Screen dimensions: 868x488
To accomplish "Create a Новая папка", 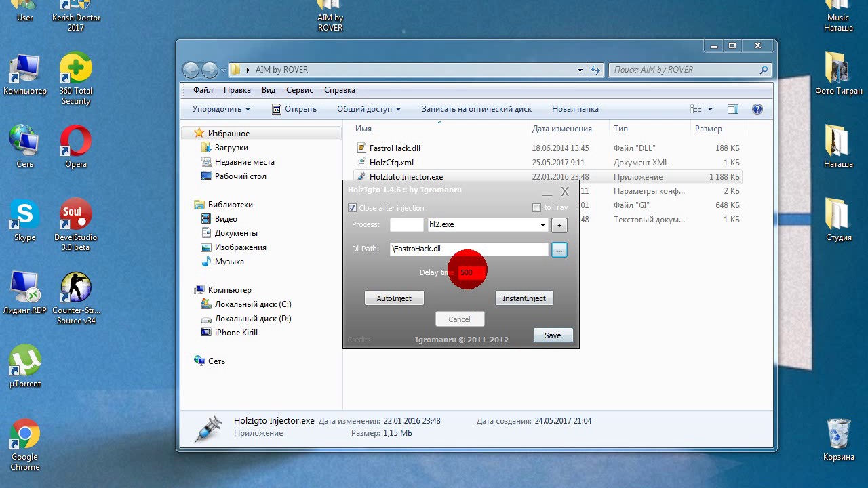I will 575,109.
